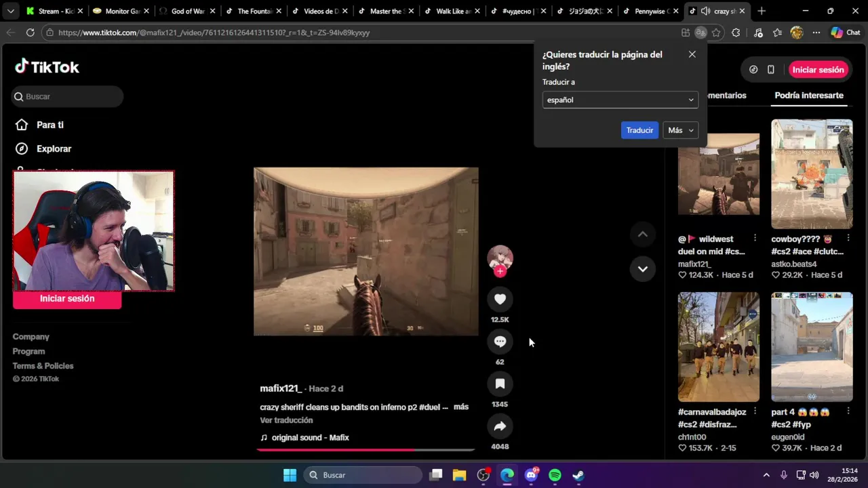Open español language dropdown
The height and width of the screenshot is (488, 868).
[x=620, y=100]
